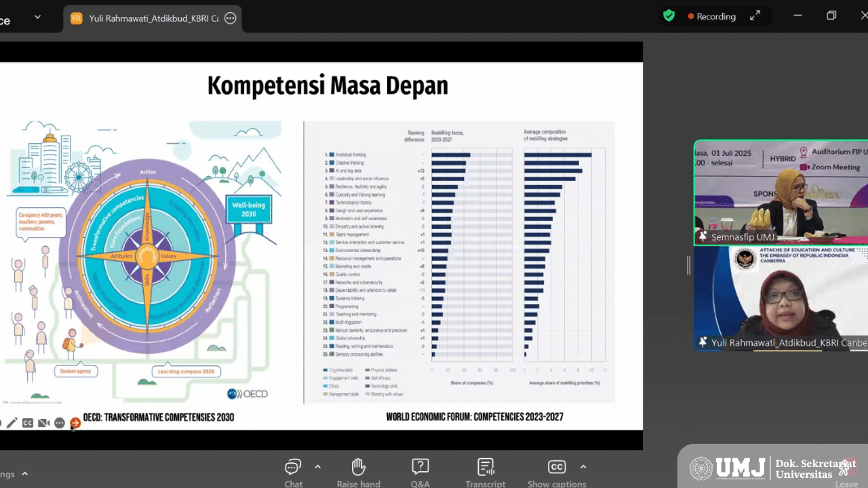Select the Yuli Rahmawati_Atdikbud_KBRI tab
This screenshot has height=488, width=868.
pyautogui.click(x=153, y=18)
